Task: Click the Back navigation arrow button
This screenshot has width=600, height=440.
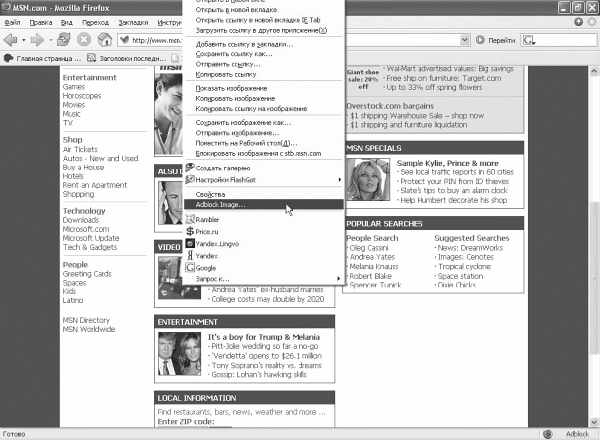Action: (x=12, y=40)
